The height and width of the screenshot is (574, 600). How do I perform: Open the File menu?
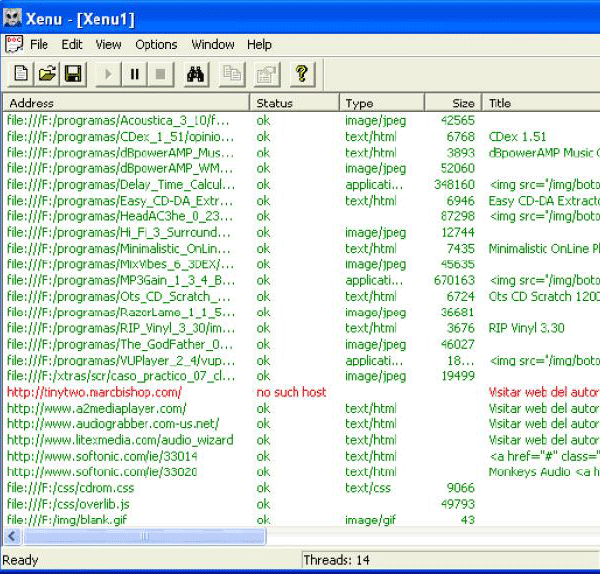[x=39, y=44]
